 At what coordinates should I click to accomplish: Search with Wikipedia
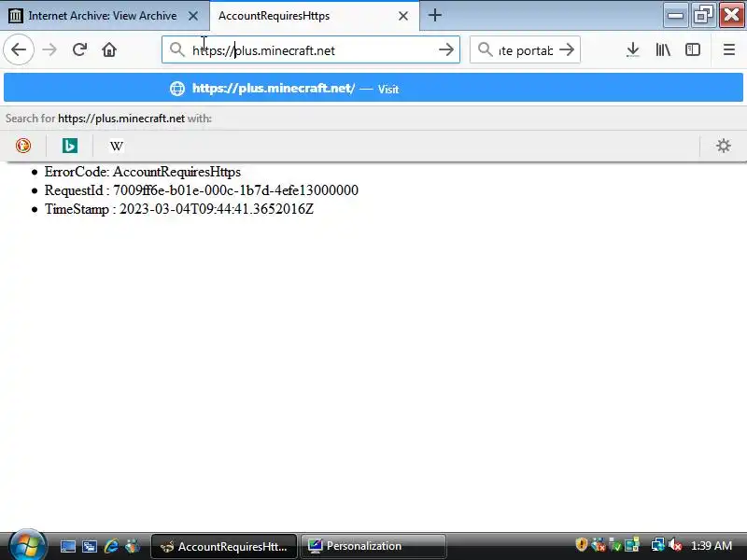coord(117,146)
